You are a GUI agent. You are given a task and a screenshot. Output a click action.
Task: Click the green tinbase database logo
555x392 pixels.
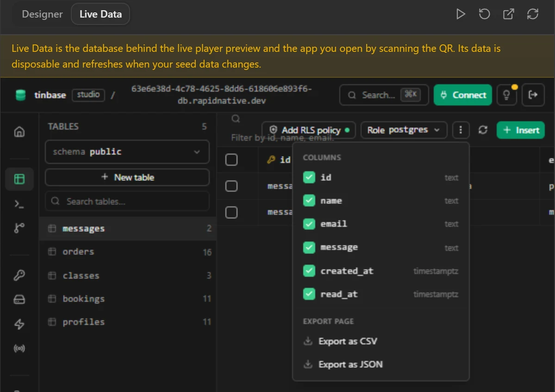[20, 95]
